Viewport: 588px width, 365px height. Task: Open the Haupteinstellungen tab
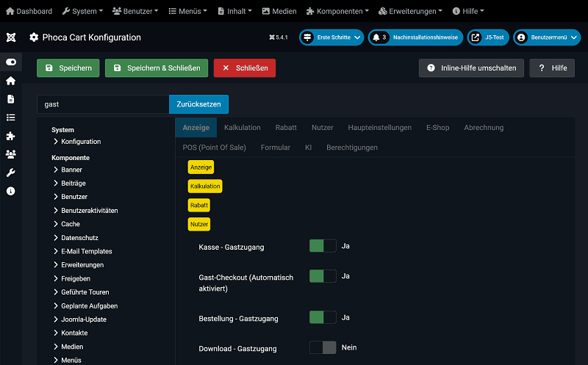pyautogui.click(x=379, y=128)
